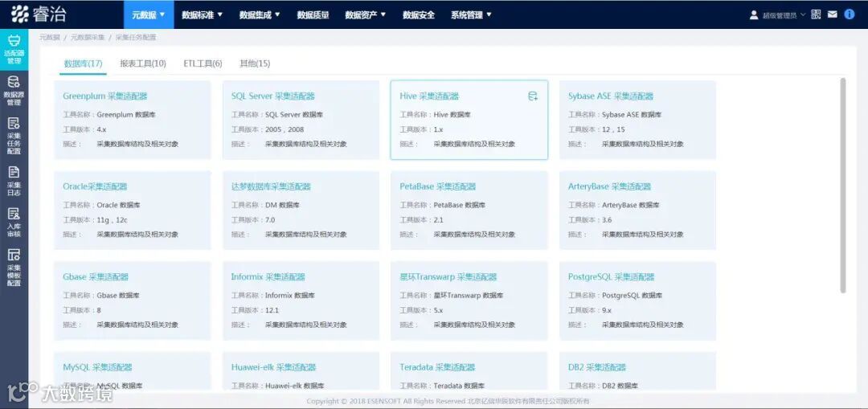Open MySQL 采集适配器 card title
The image size is (868, 409).
(97, 367)
